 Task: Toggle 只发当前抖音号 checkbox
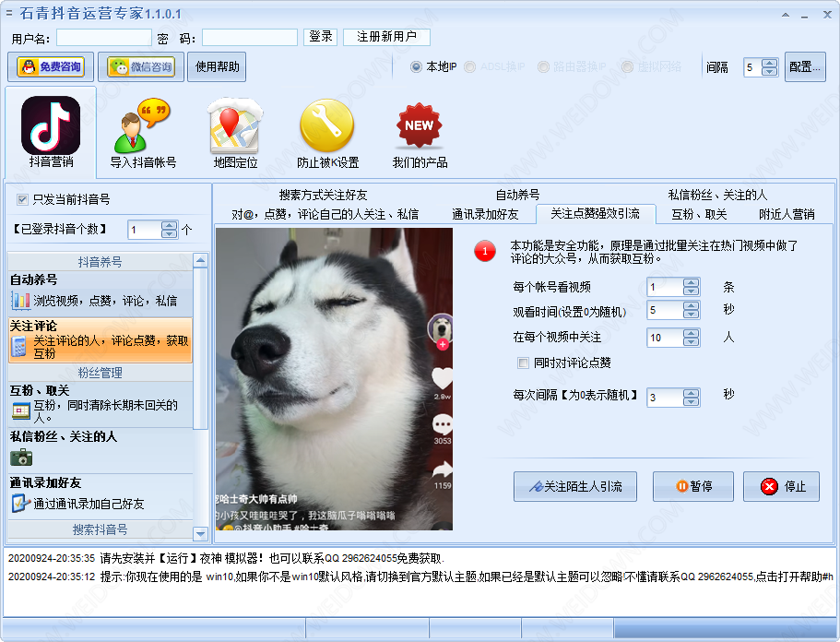click(22, 200)
